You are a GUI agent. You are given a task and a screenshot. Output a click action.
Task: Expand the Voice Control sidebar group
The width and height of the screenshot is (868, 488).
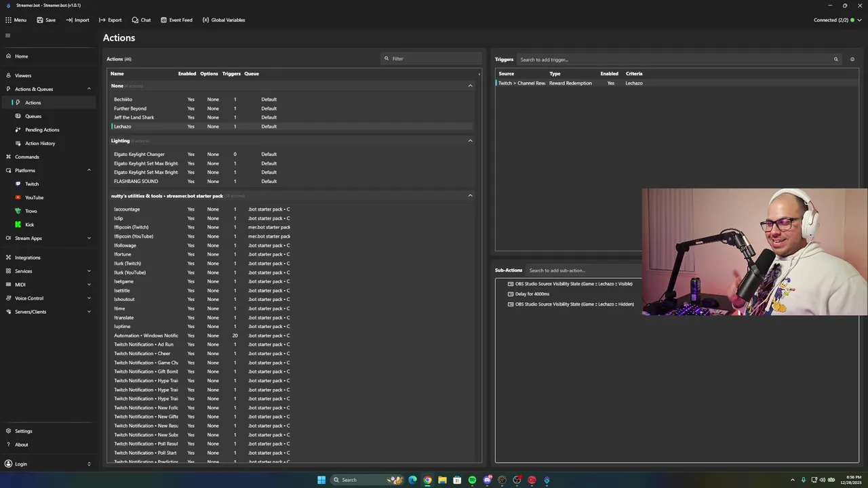pos(89,298)
